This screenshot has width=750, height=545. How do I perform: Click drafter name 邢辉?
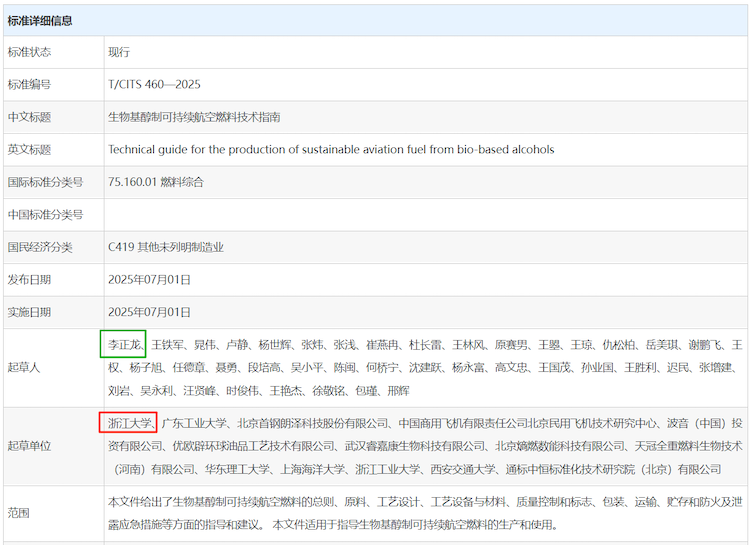point(397,390)
